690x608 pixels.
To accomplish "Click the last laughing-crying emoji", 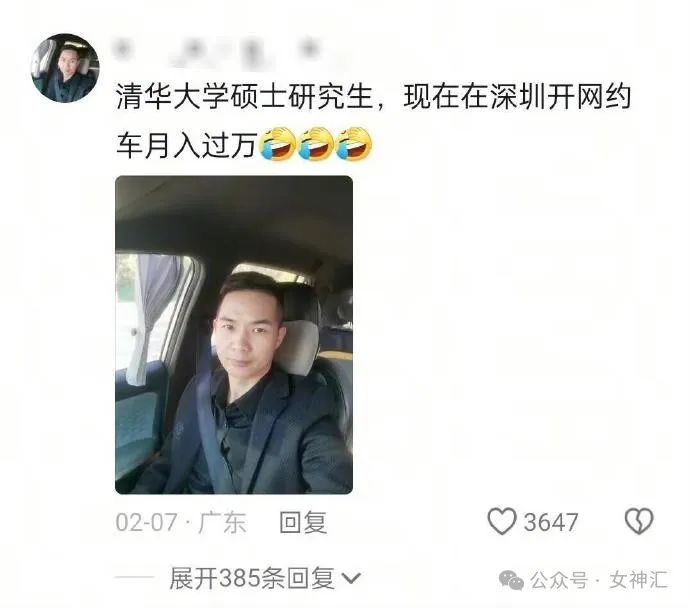I will pyautogui.click(x=354, y=144).
